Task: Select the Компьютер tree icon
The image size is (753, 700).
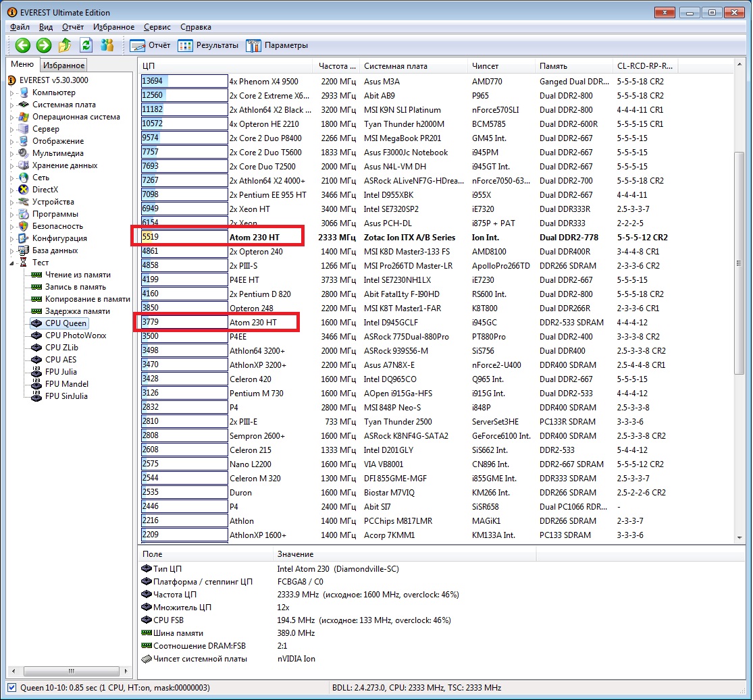Action: point(24,92)
